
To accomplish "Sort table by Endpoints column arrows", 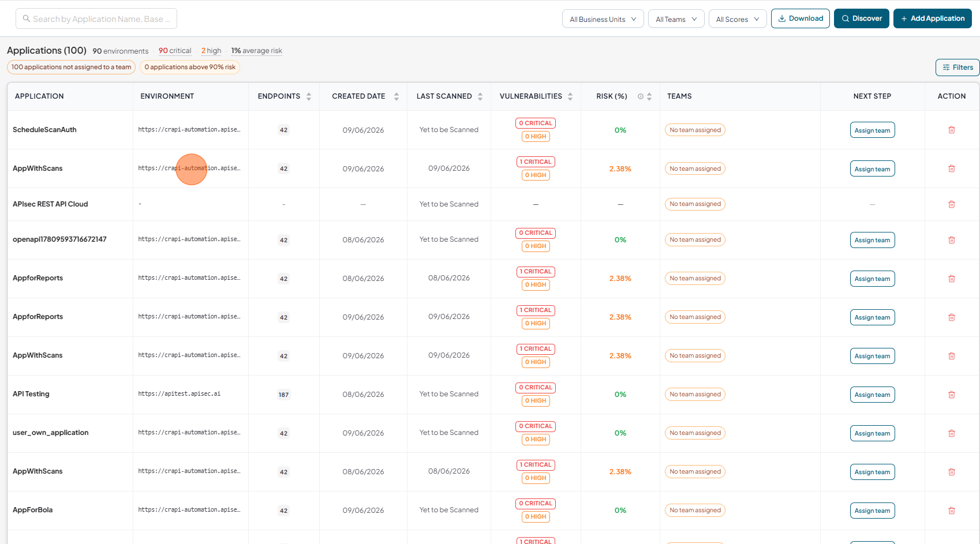I will [309, 96].
